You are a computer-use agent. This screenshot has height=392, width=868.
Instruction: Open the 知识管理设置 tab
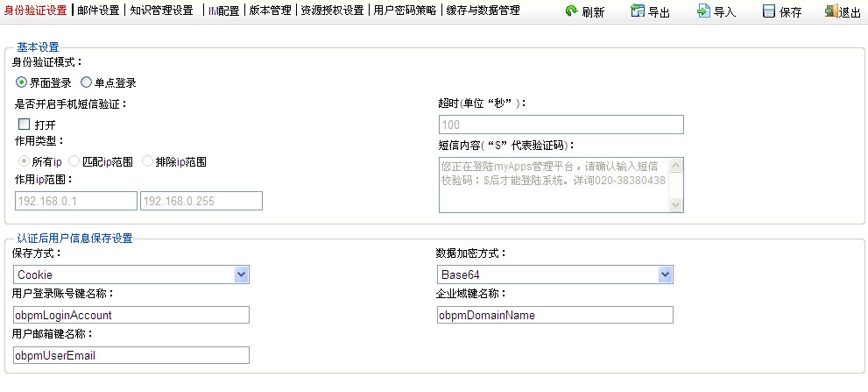click(161, 11)
